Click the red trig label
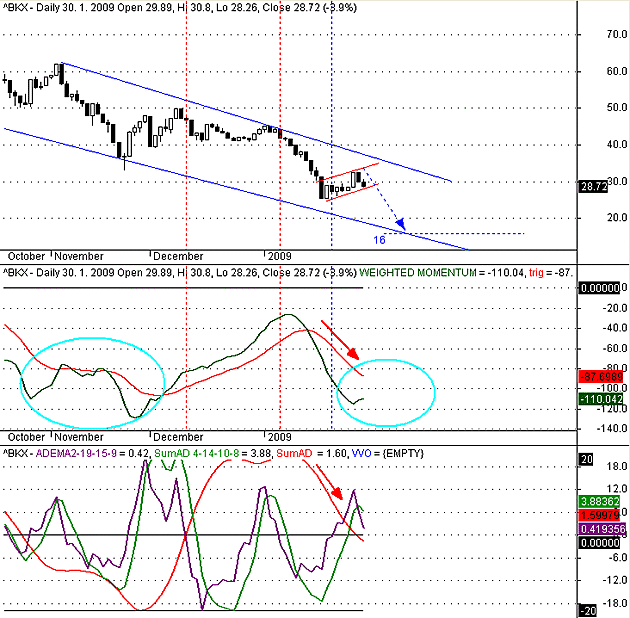 click(536, 273)
